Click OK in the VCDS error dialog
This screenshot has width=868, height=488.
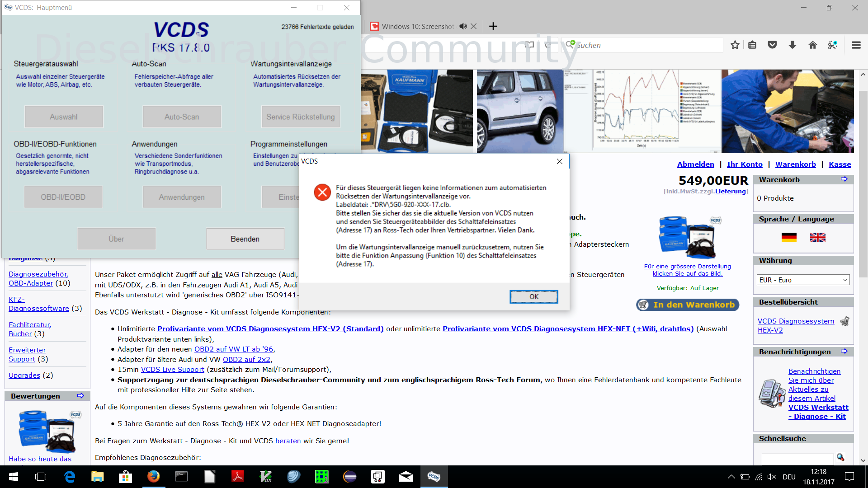point(533,297)
